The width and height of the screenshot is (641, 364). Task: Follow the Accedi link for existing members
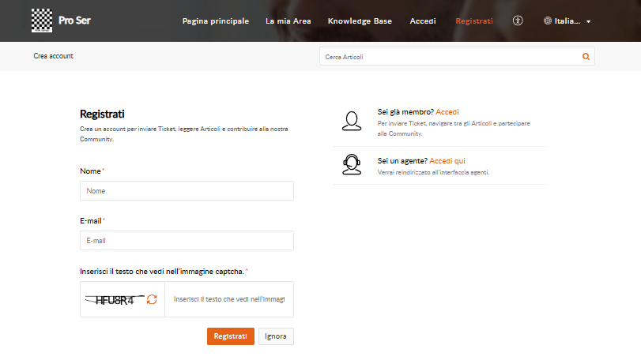pos(447,112)
